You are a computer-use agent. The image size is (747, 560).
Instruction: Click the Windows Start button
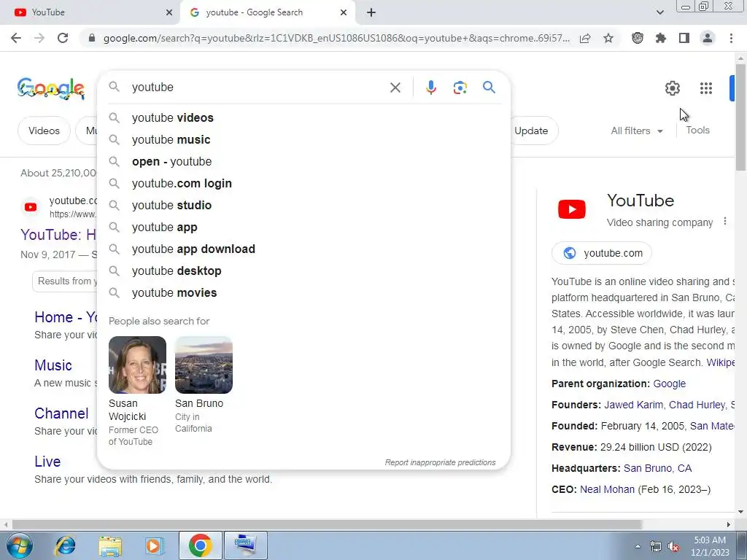coord(19,545)
